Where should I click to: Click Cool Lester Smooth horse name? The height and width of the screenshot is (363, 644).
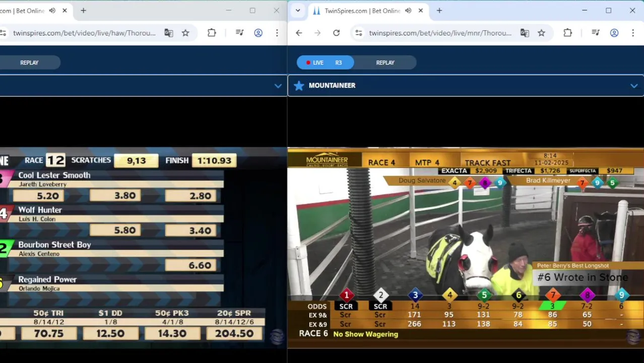click(54, 175)
